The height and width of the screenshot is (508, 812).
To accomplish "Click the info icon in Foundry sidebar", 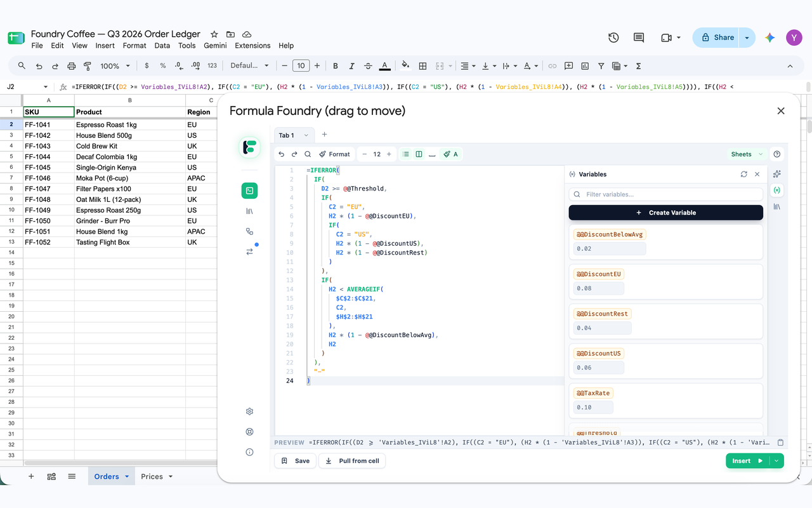I will coord(249,452).
